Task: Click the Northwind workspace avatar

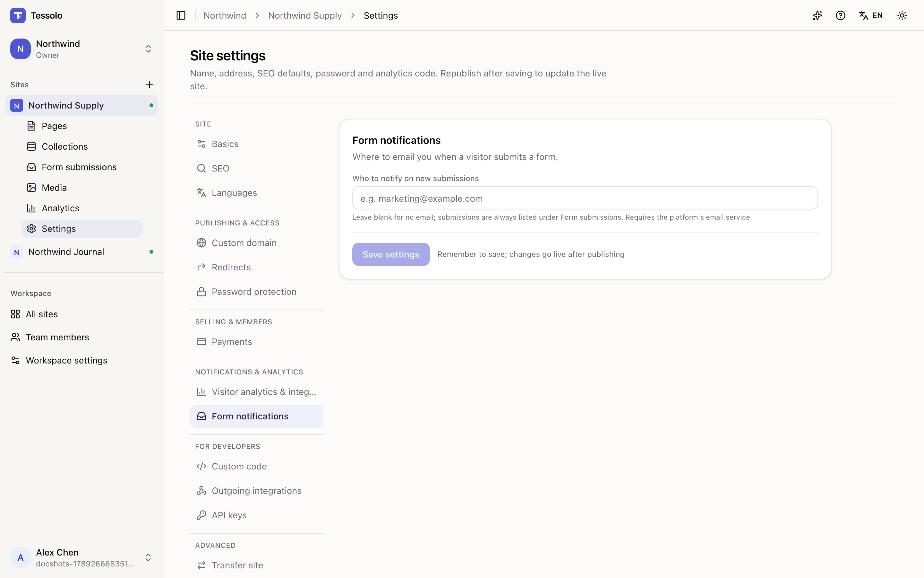Action: (x=21, y=49)
